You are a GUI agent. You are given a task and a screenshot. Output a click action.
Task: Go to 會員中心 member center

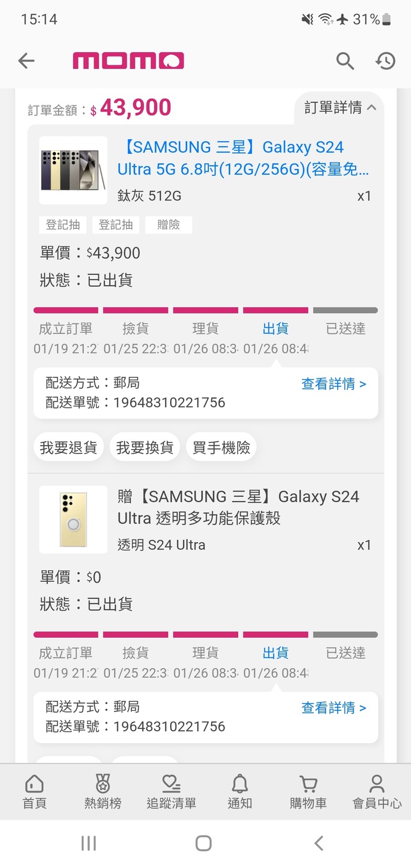[x=377, y=792]
